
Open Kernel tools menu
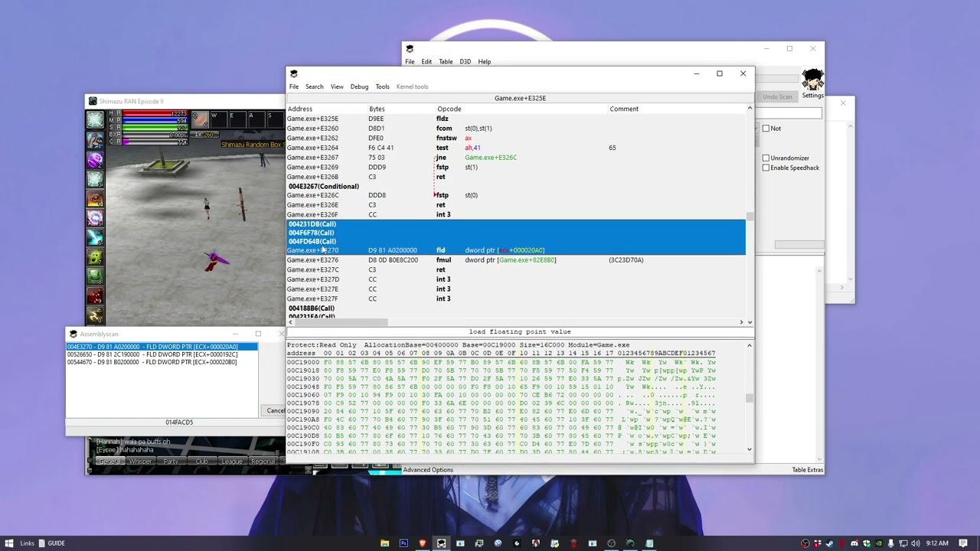(x=412, y=86)
